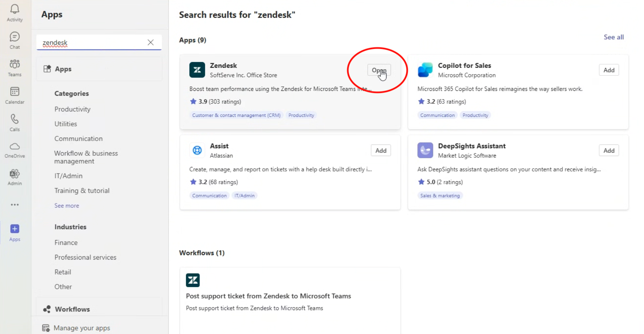Clear the zendesk search with X
This screenshot has width=644, height=334.
coord(151,42)
